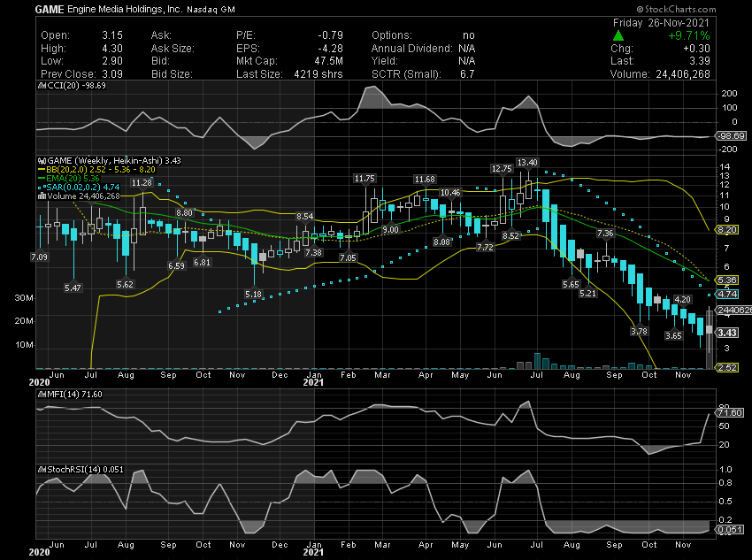Screen dimensions: 752x560
Task: Click the +9.71% percent change value
Action: [688, 35]
